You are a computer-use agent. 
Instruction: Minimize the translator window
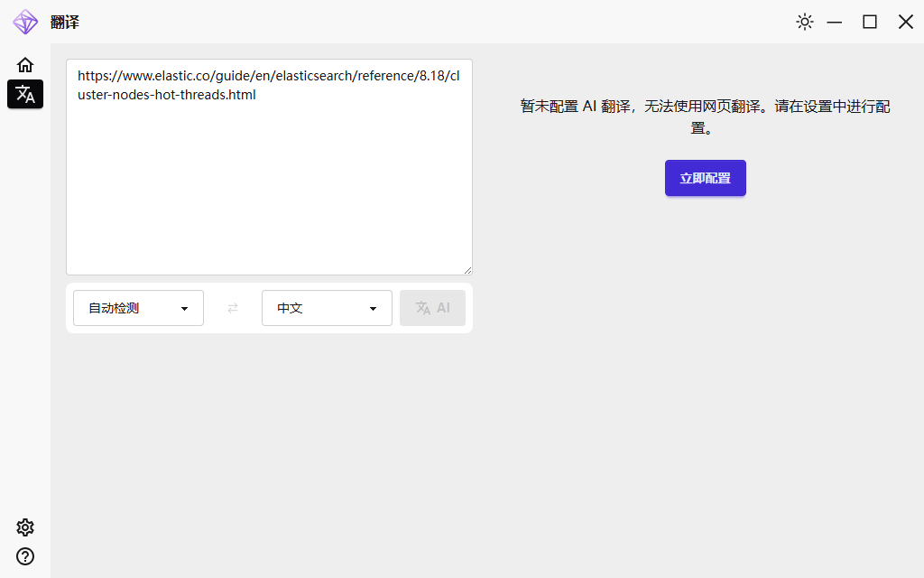(x=835, y=22)
